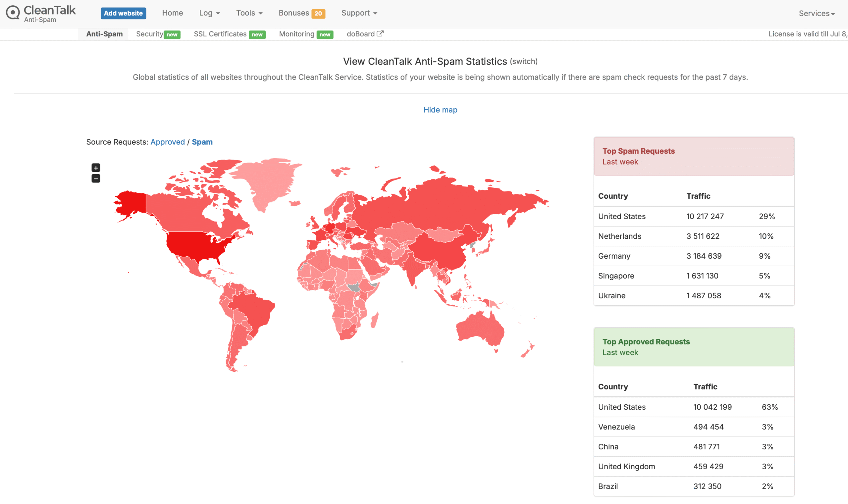
Task: Switch to the Monitoring tab
Action: 296,34
